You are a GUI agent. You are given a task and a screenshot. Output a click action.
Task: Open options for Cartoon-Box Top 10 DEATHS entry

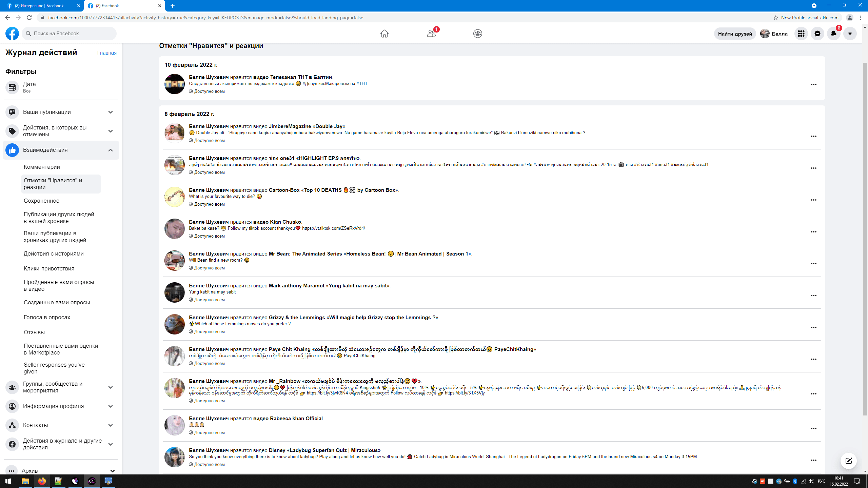[x=813, y=200]
